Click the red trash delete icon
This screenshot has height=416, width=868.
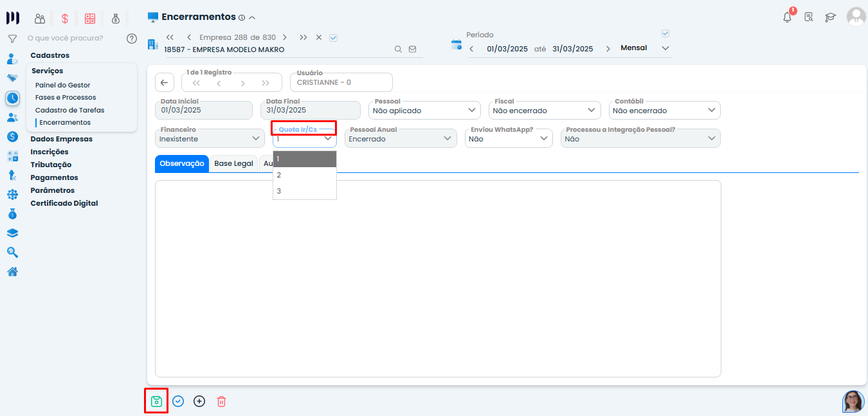(x=221, y=401)
